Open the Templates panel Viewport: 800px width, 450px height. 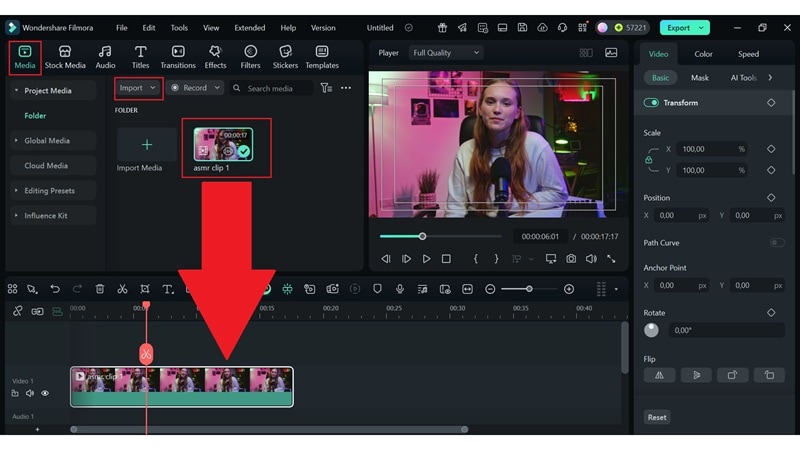[x=322, y=57]
